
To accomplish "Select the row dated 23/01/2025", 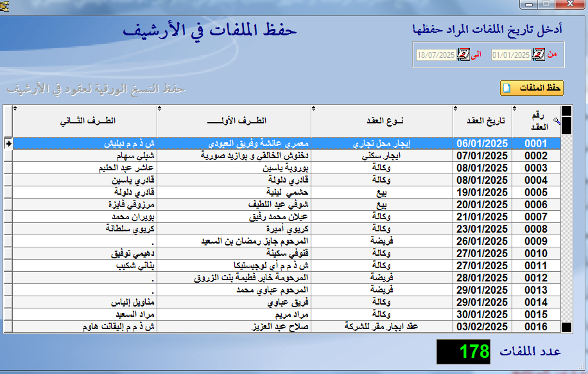I will pyautogui.click(x=481, y=229).
